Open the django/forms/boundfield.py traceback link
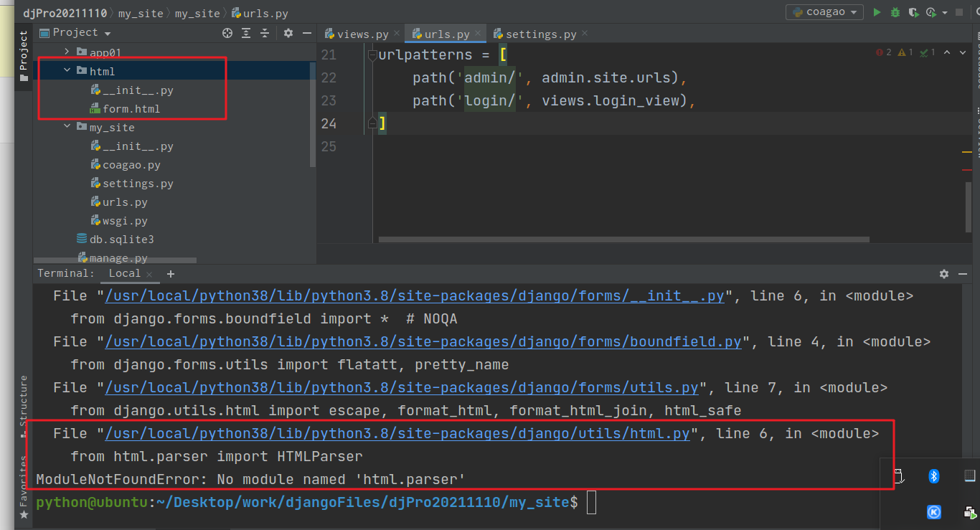Image resolution: width=980 pixels, height=530 pixels. pos(423,341)
